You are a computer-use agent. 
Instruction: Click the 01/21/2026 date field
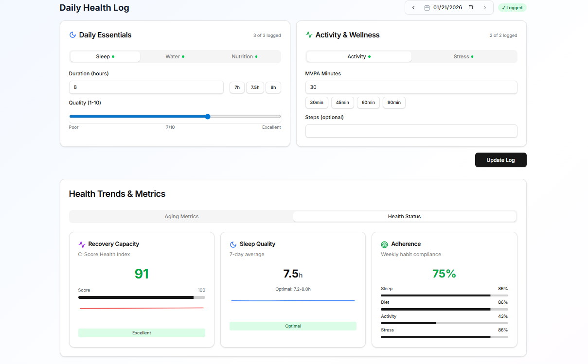pos(447,8)
